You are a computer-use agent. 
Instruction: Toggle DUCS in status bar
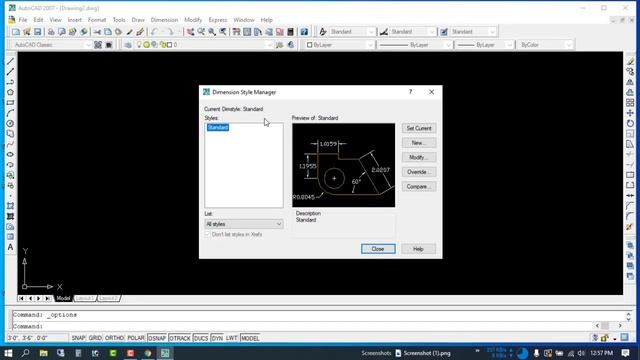(x=201, y=338)
